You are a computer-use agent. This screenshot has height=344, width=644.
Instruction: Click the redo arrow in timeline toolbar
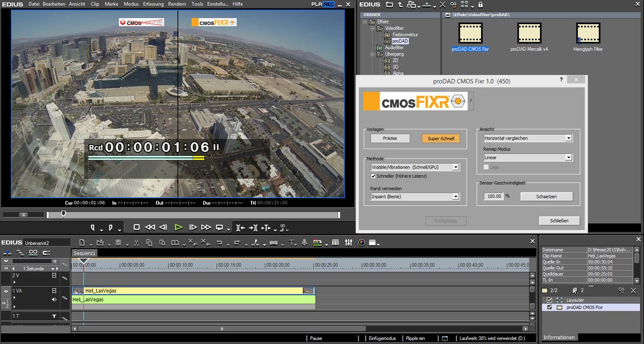point(236,243)
